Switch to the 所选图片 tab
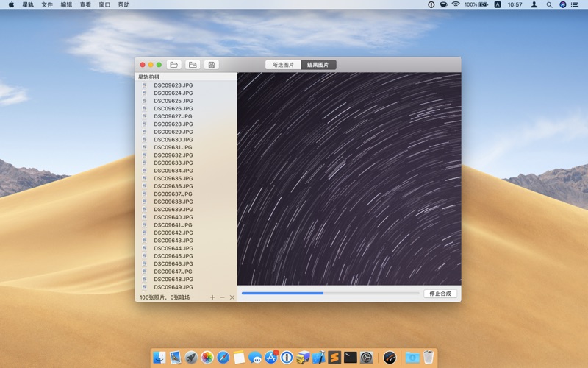The height and width of the screenshot is (368, 588). point(283,65)
